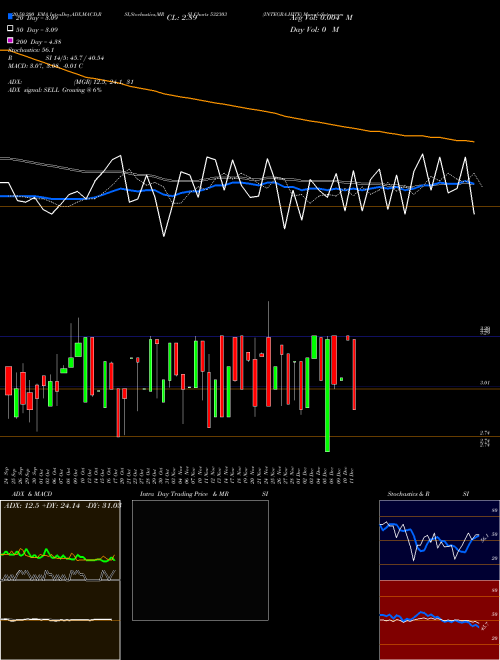Click 'ADX signal: SELL Growing @ 6%' text
The width and height of the screenshot is (500, 660).
55,90
